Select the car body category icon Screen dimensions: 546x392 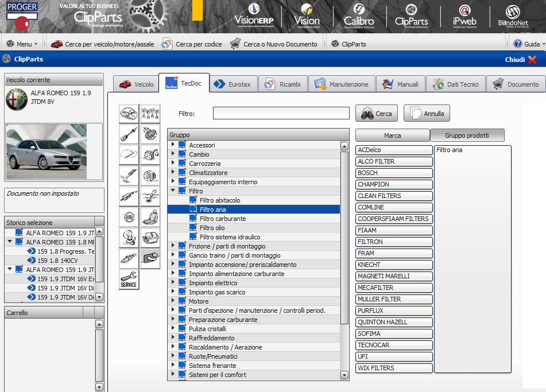(x=129, y=114)
